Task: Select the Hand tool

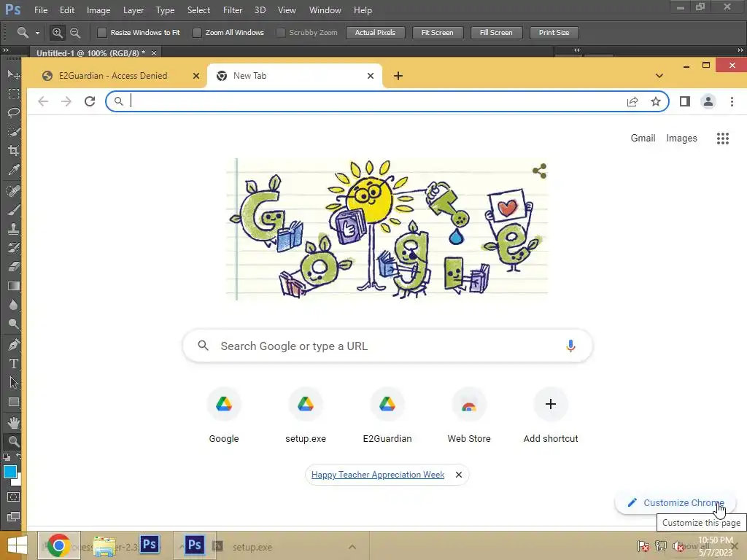Action: (13, 422)
